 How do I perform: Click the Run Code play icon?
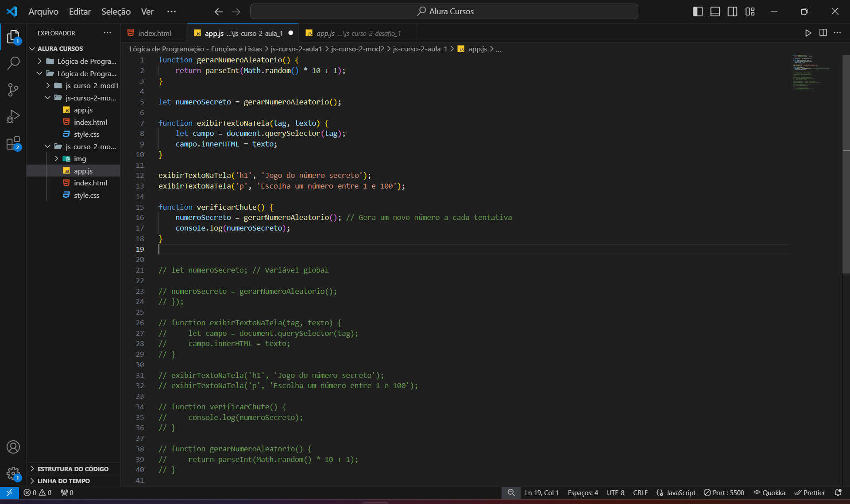808,33
